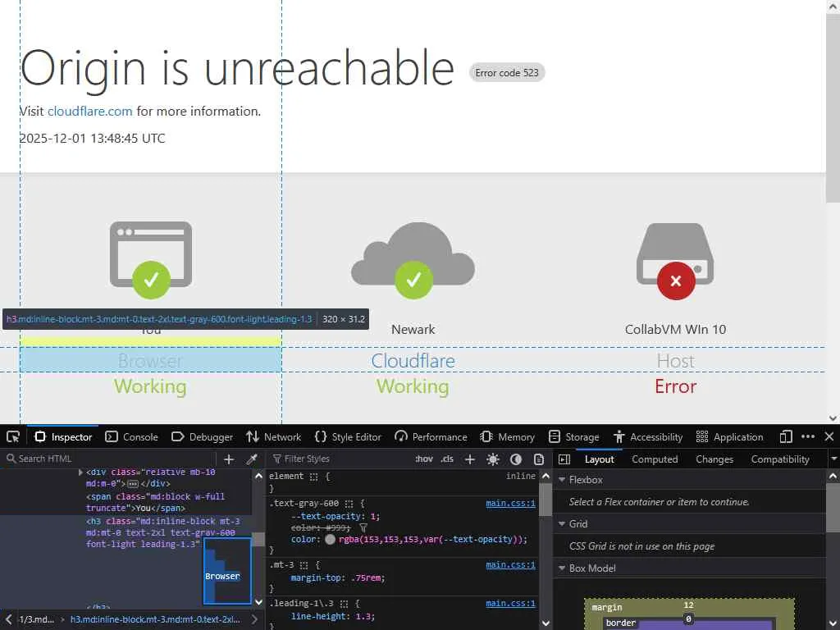Image resolution: width=840 pixels, height=630 pixels.
Task: Click the Search HTML field
Action: (x=110, y=459)
